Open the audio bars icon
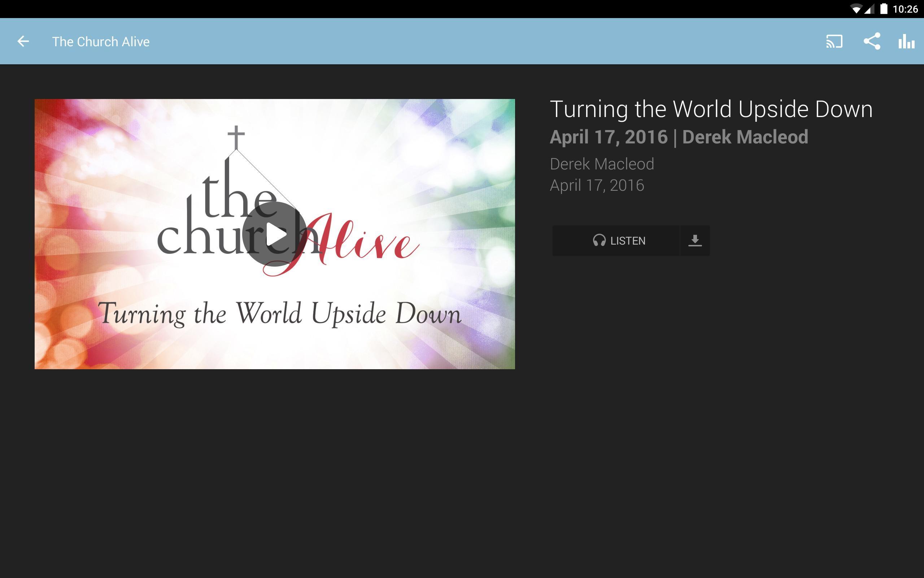 (x=906, y=41)
